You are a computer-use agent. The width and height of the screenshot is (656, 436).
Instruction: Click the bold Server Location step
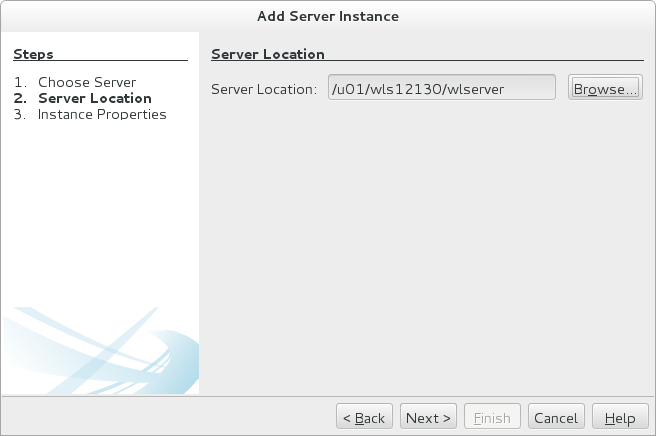[95, 98]
